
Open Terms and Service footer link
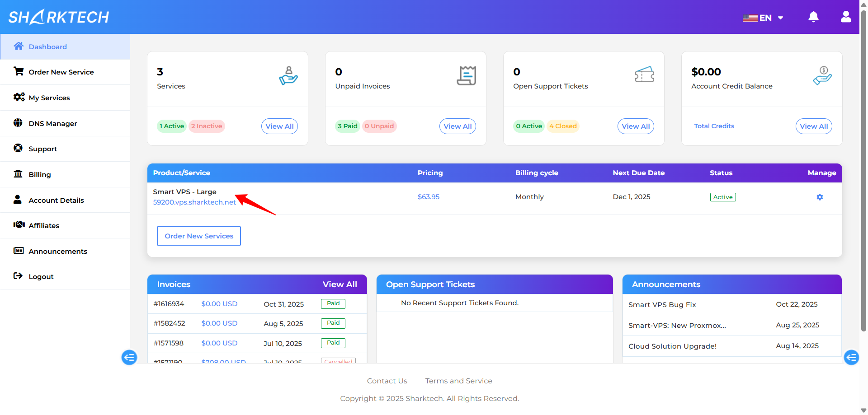click(458, 381)
